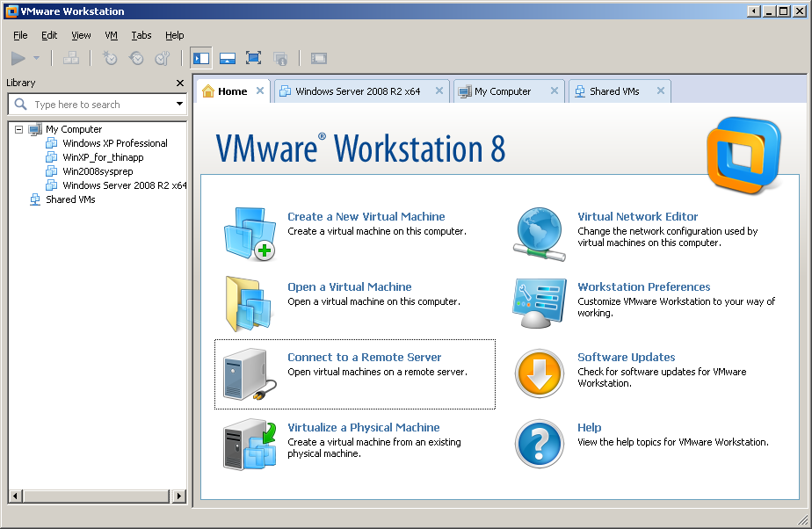Select Windows XP Professional VM

tap(115, 143)
